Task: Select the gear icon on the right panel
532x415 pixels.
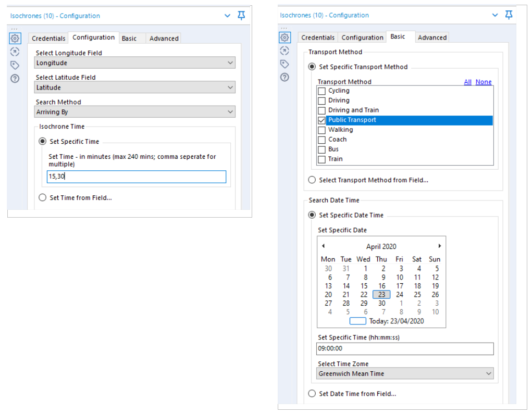Action: coord(284,37)
